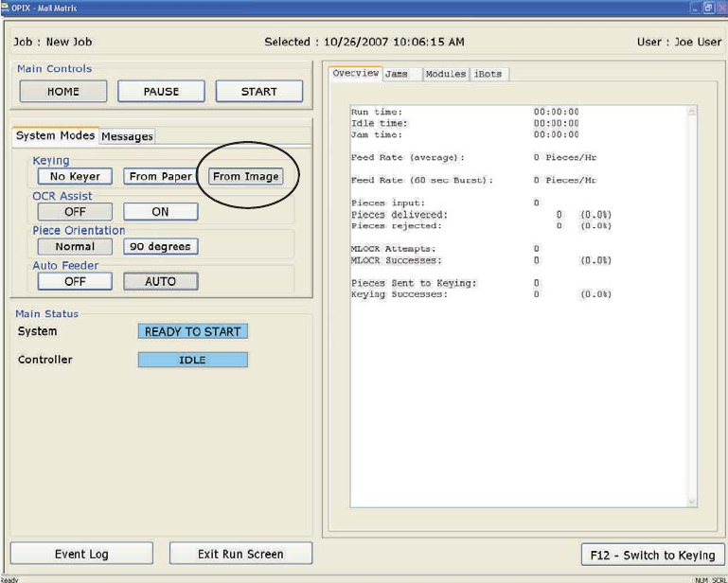
Task: Open the Overview tab
Action: pos(356,73)
